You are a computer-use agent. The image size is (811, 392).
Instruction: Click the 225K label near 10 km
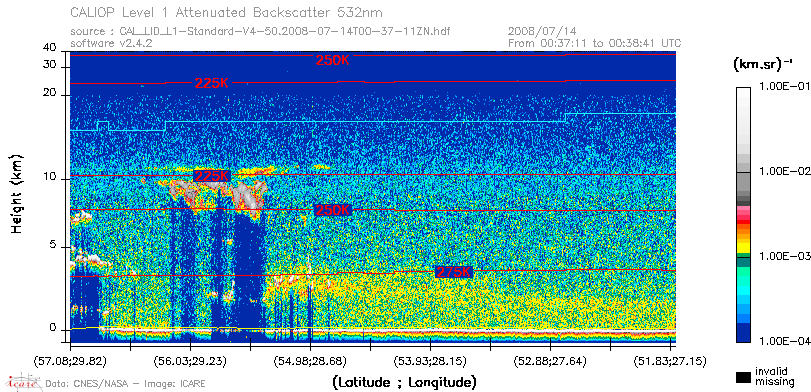tap(212, 176)
